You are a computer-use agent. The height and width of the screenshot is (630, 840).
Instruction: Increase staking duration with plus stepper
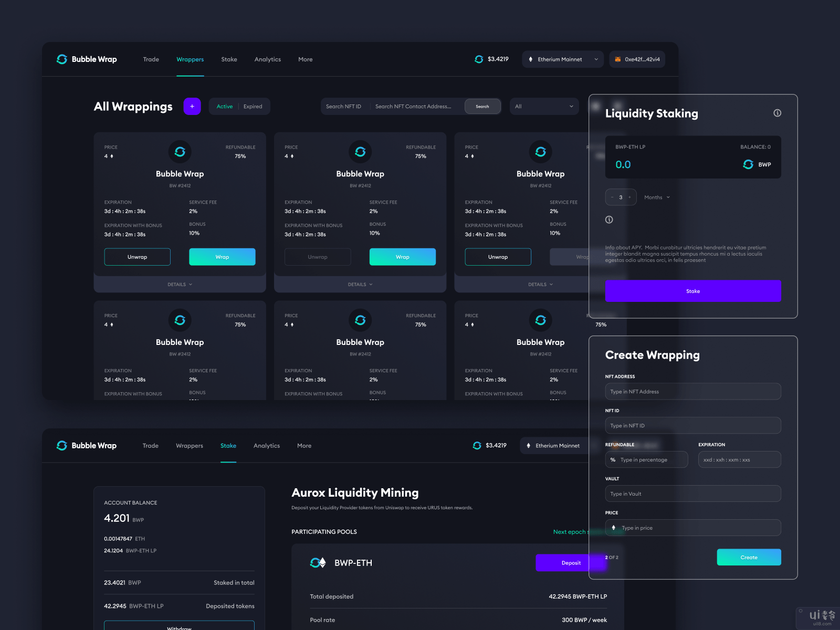(x=629, y=197)
